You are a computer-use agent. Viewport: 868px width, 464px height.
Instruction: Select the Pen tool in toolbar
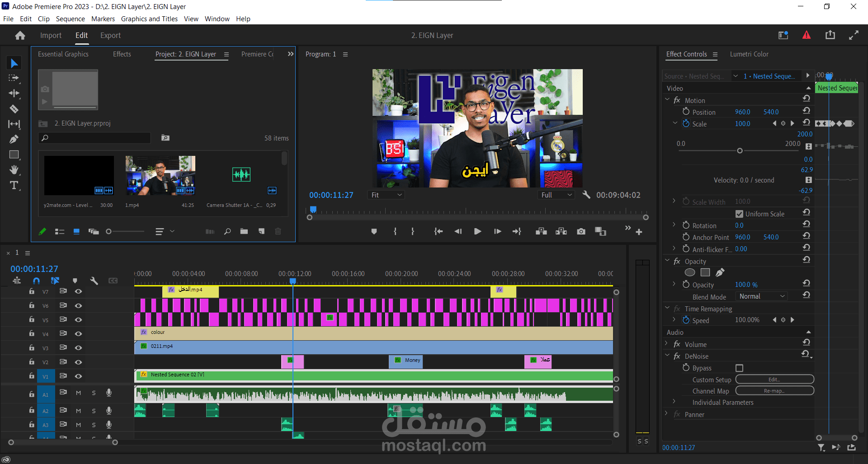(x=14, y=139)
